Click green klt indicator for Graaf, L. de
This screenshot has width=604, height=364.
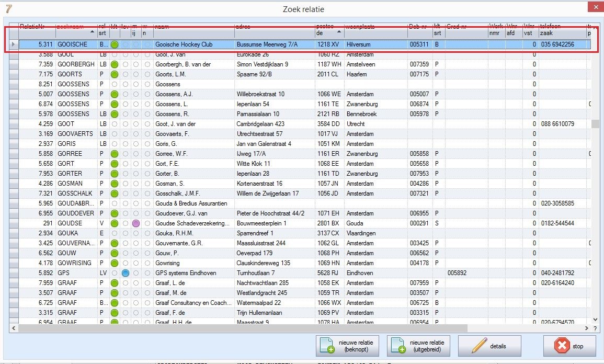115,283
